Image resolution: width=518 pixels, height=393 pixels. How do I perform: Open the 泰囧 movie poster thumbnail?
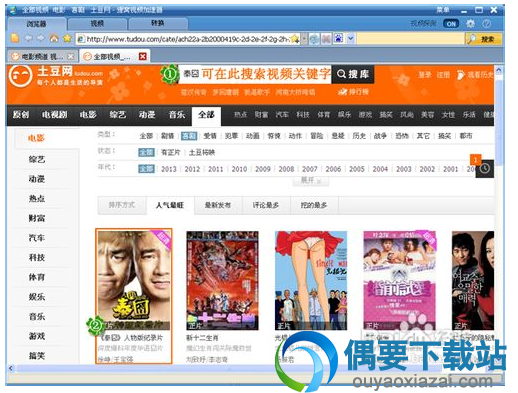click(x=134, y=280)
